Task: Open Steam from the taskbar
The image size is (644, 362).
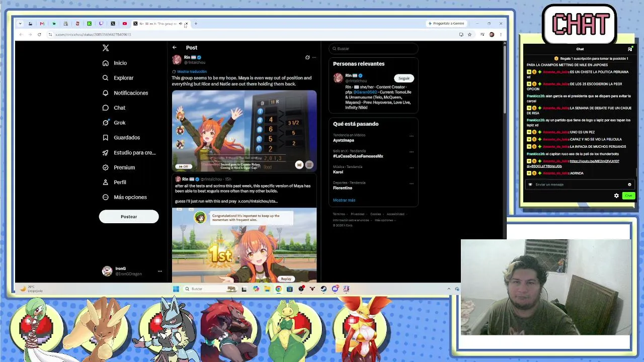Action: tap(323, 289)
